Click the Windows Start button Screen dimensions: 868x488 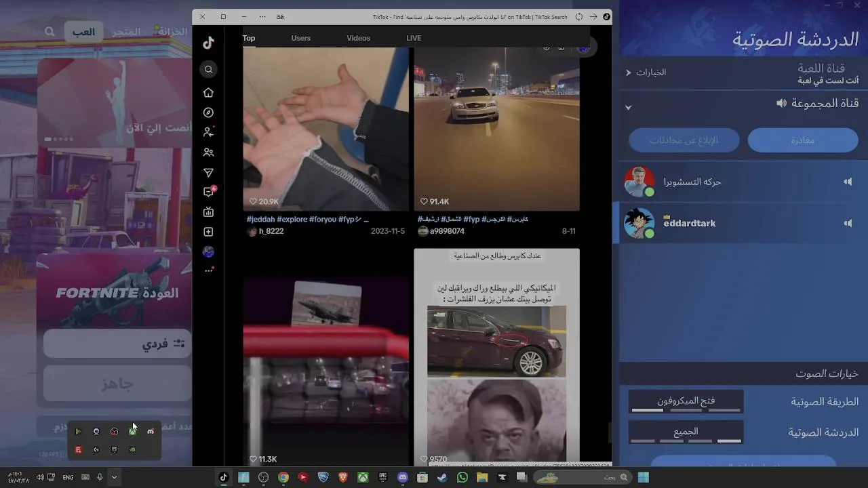pyautogui.click(x=643, y=477)
